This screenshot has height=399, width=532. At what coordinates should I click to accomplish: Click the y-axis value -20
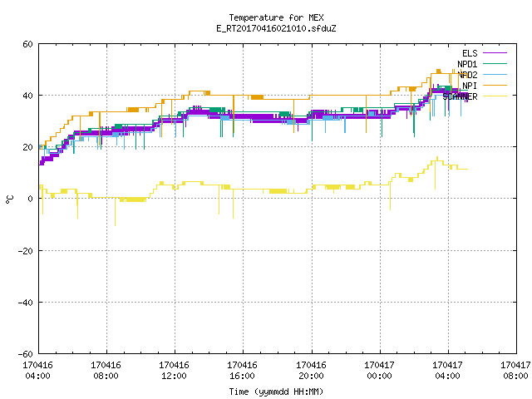pos(26,251)
